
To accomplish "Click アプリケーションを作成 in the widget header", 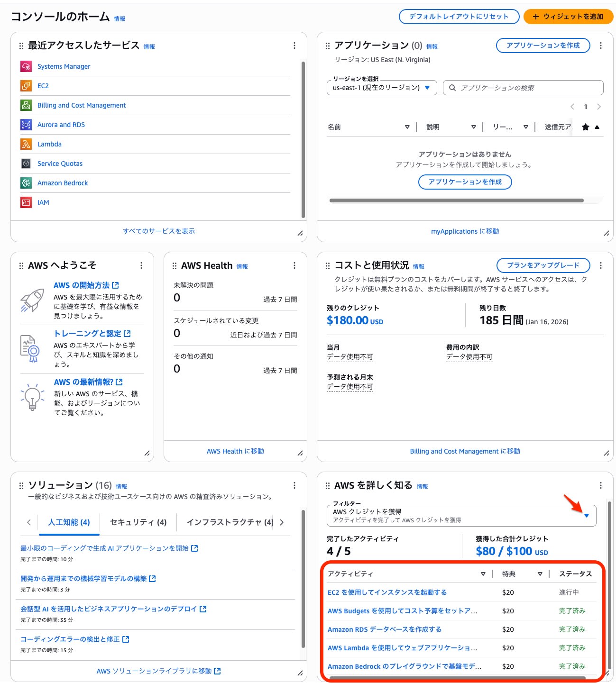I will pyautogui.click(x=543, y=46).
